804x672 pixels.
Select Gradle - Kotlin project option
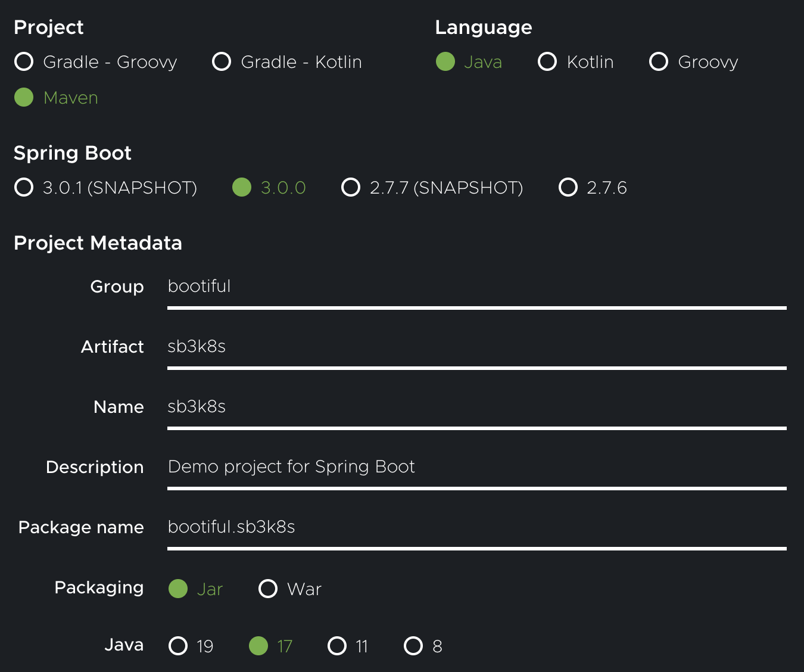(x=222, y=62)
